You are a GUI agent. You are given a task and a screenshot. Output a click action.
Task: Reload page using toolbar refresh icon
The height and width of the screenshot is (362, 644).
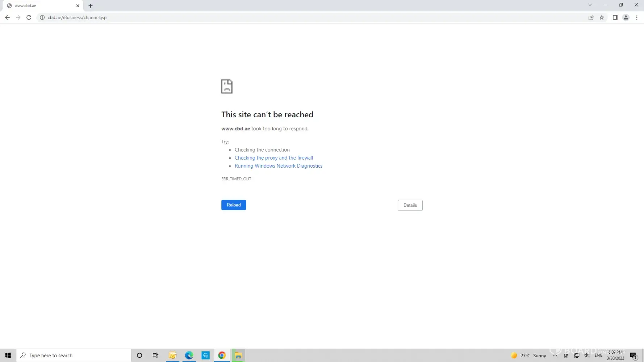29,17
